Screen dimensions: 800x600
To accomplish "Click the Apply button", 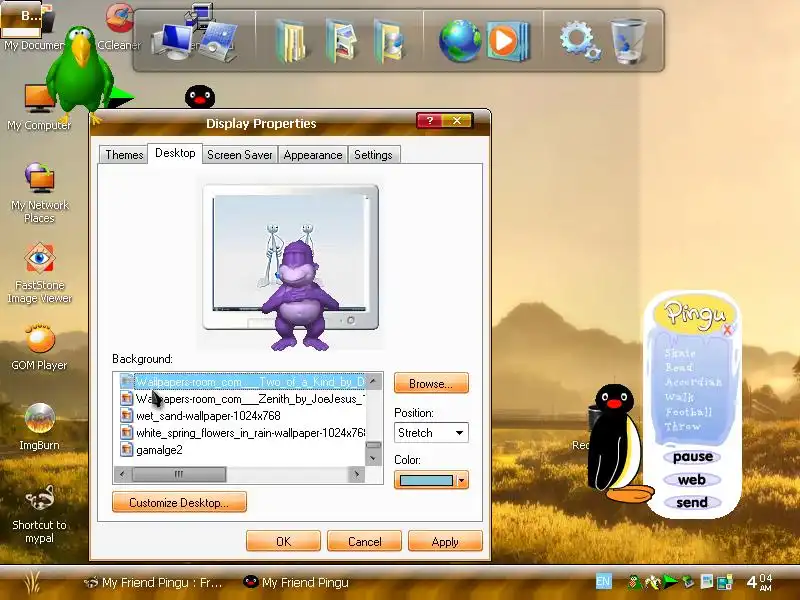I will tap(445, 541).
